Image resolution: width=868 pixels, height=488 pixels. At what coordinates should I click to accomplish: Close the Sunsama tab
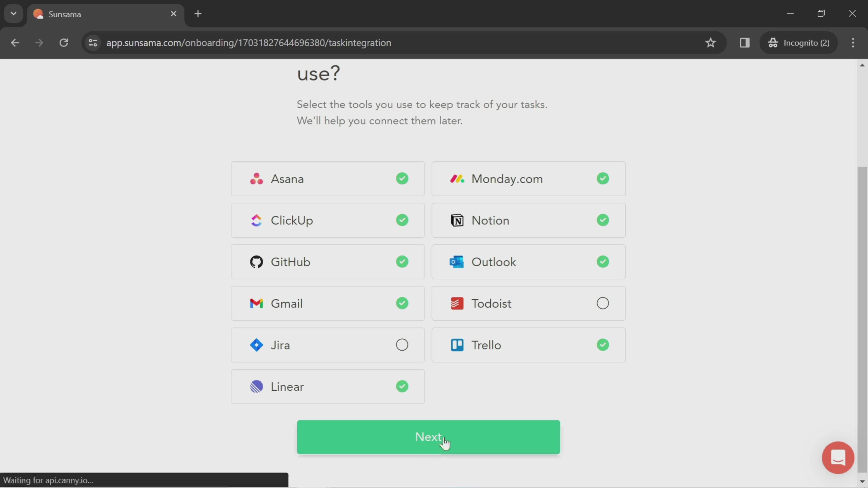[x=174, y=14]
